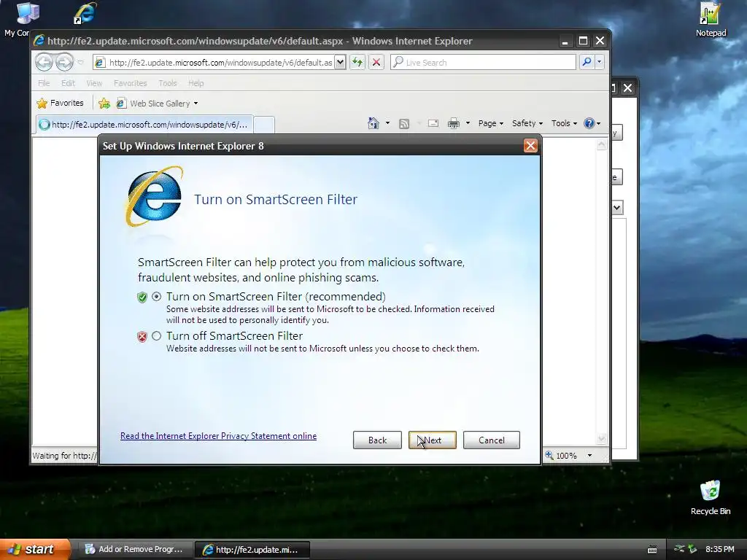The height and width of the screenshot is (560, 747).
Task: Open the File menu
Action: [x=44, y=83]
